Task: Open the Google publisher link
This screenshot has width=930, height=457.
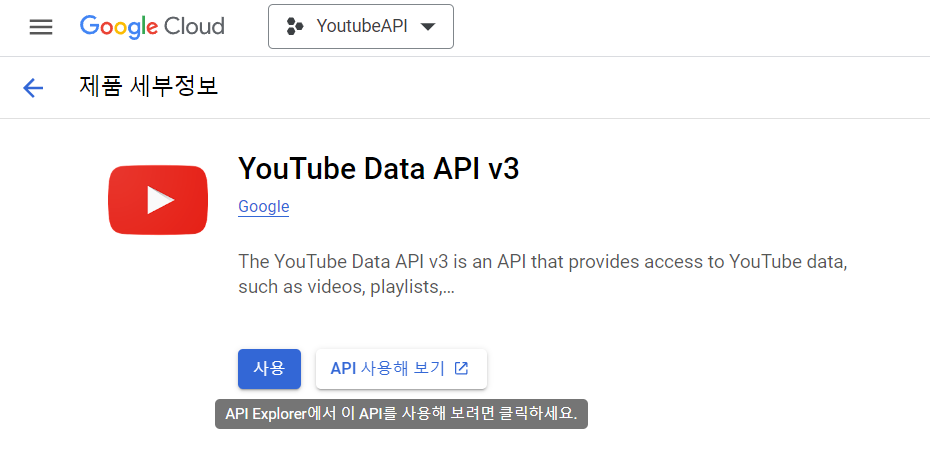Action: (263, 206)
